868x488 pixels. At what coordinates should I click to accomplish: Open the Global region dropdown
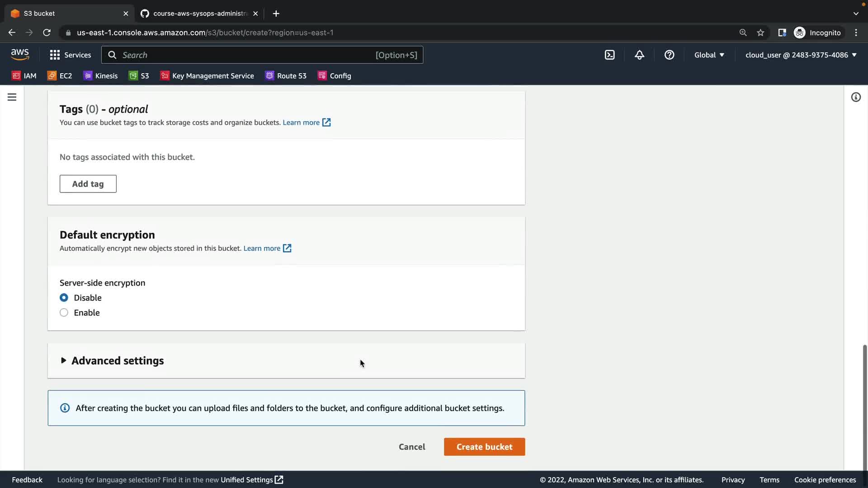[x=709, y=55]
